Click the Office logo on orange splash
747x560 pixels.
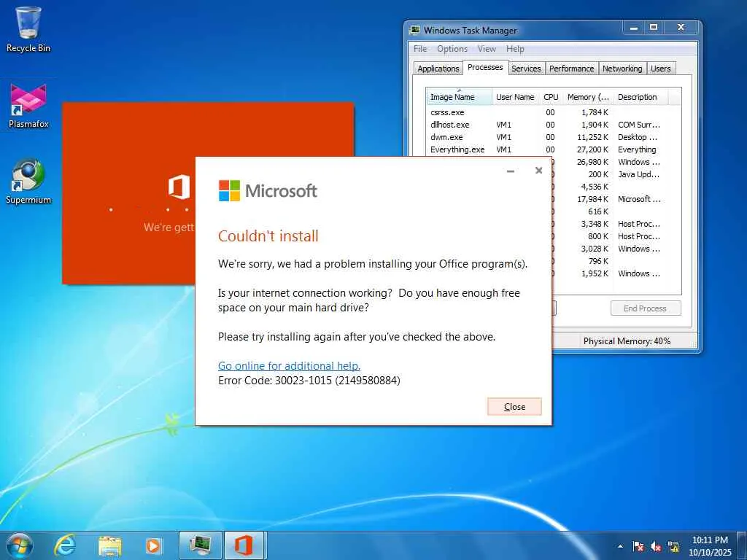(x=179, y=187)
